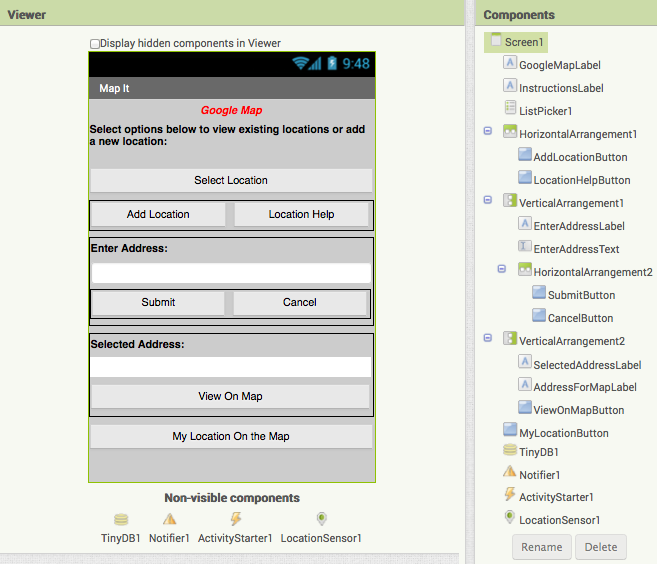Click Add Location button in phone preview

coord(158,215)
